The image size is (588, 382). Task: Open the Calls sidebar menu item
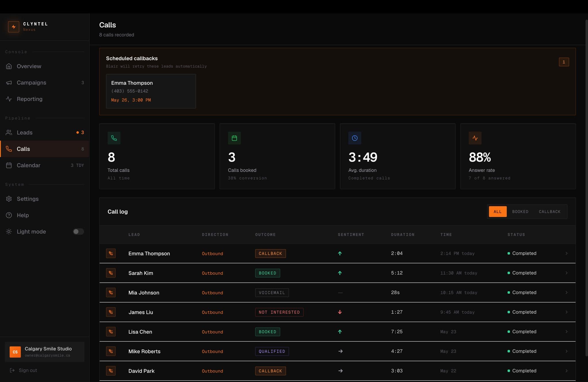[x=45, y=149]
